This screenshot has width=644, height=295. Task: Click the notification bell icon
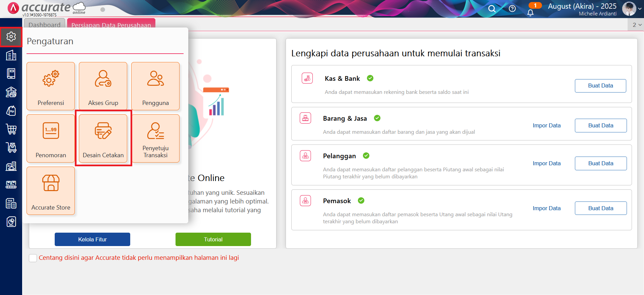click(x=530, y=13)
